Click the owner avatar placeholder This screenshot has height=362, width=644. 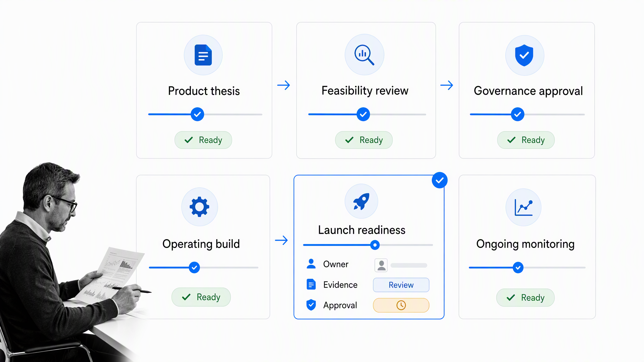point(381,265)
